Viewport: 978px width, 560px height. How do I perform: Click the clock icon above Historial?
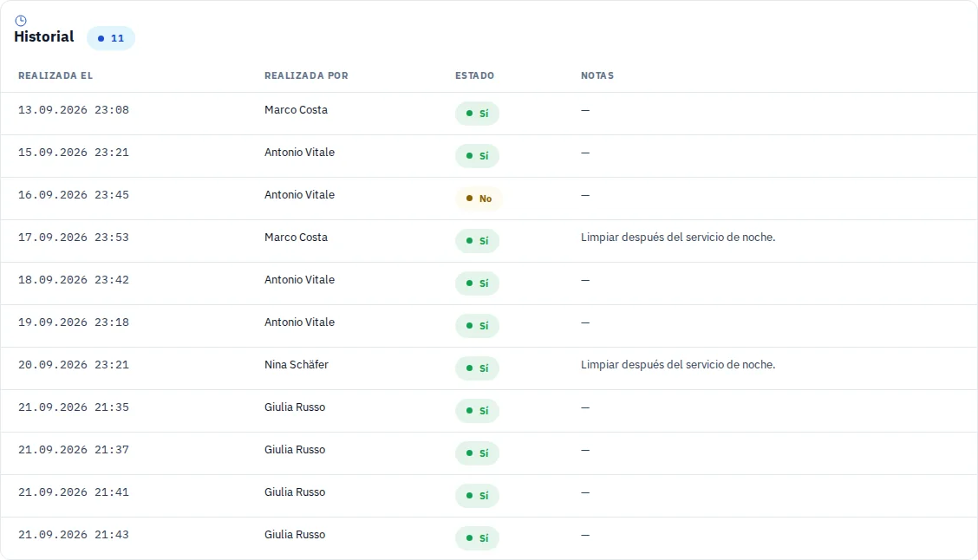(21, 21)
